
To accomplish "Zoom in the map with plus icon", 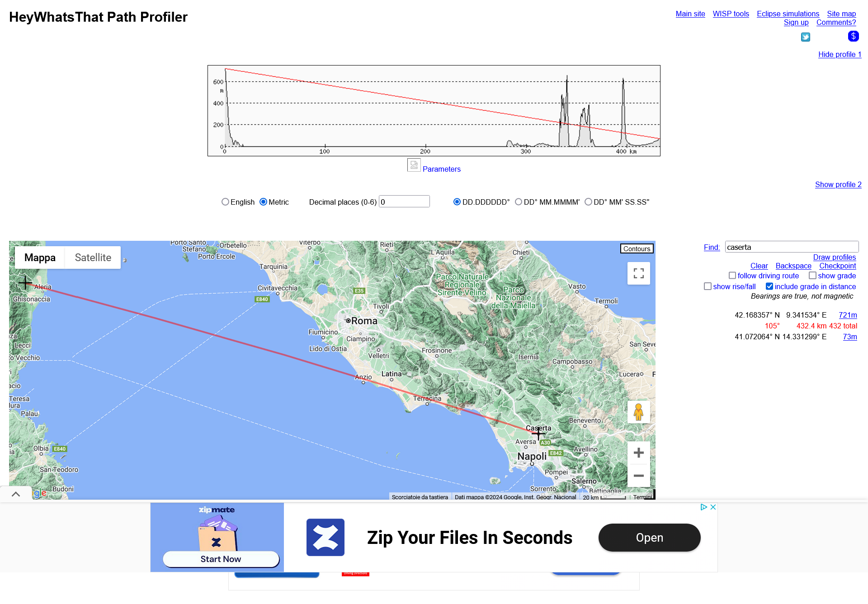I will point(639,453).
